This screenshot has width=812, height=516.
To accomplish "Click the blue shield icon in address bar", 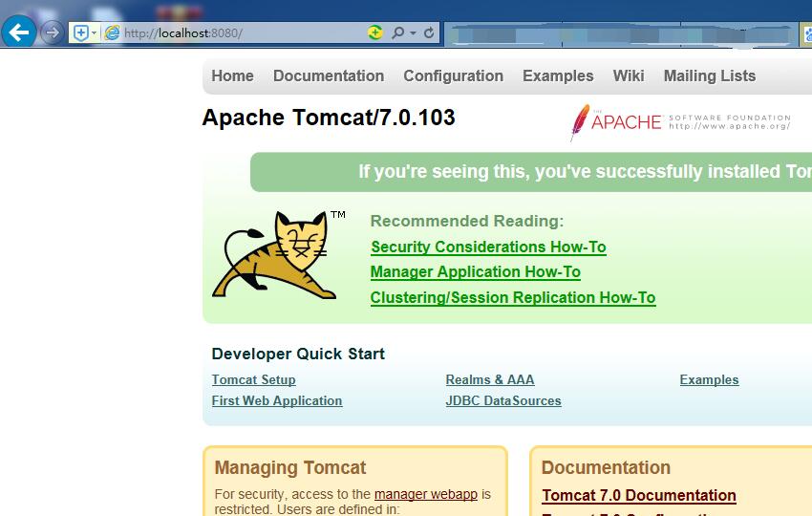I will (81, 33).
